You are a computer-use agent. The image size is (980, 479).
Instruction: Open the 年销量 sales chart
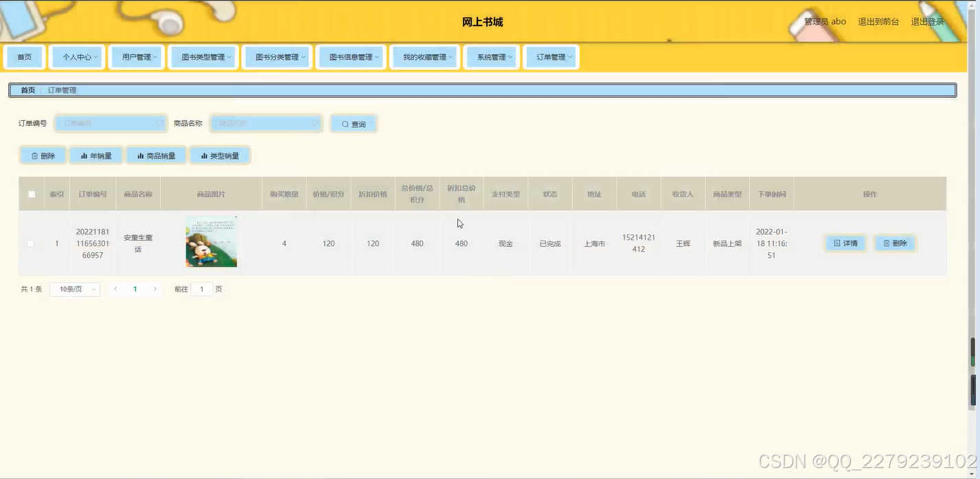pos(95,155)
